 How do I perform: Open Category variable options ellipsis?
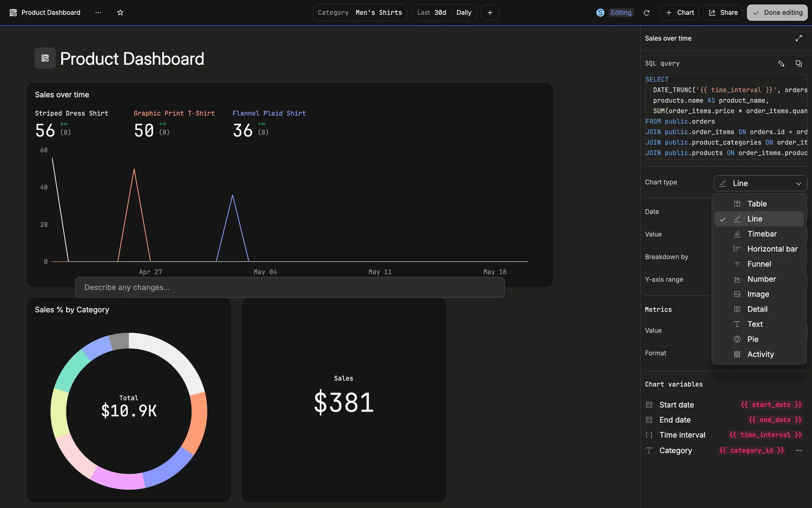point(798,450)
